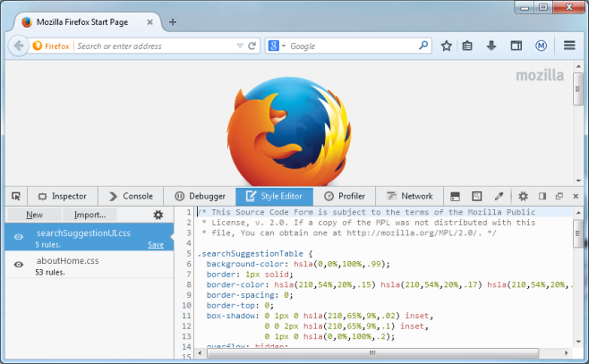589x364 pixels.
Task: Click the Import... button
Action: click(x=90, y=215)
